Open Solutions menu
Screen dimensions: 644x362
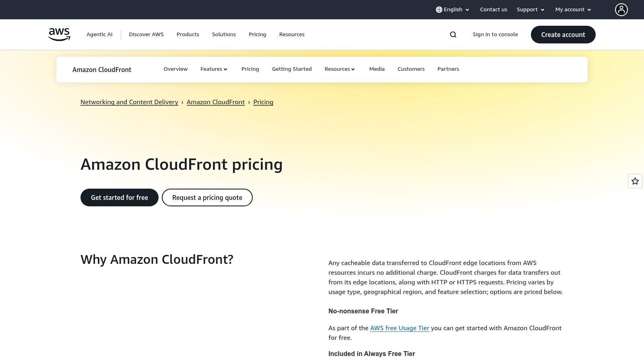click(224, 35)
